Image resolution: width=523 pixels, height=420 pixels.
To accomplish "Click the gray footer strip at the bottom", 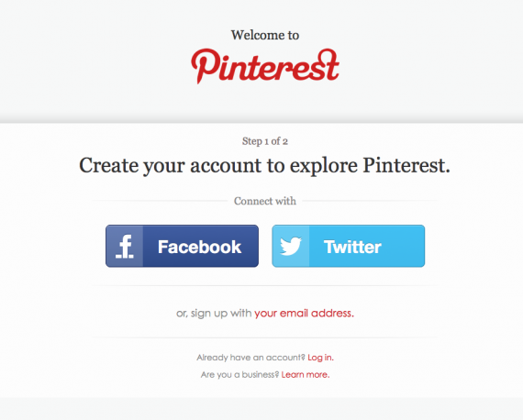I will coord(261,409).
